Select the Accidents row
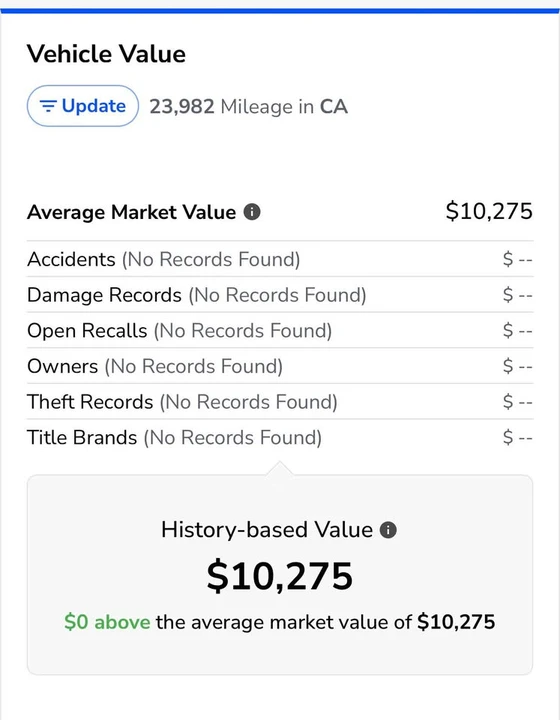Image resolution: width=560 pixels, height=720 pixels. (280, 259)
